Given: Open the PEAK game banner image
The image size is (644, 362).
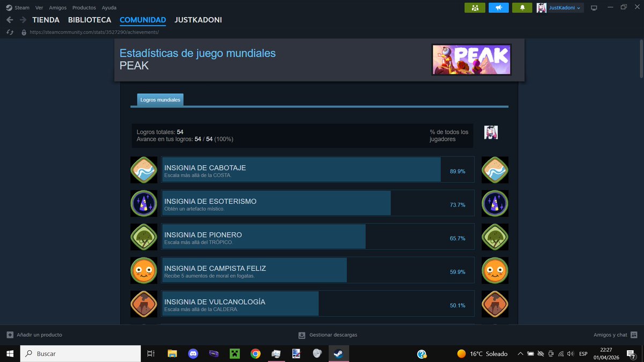Looking at the screenshot, I should click(471, 60).
